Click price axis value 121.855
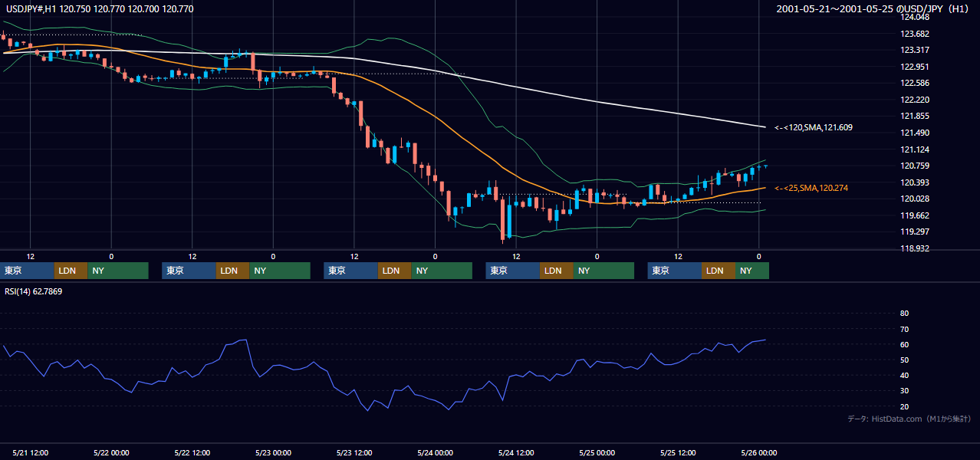Viewport: 980px width, 460px height. tap(915, 117)
